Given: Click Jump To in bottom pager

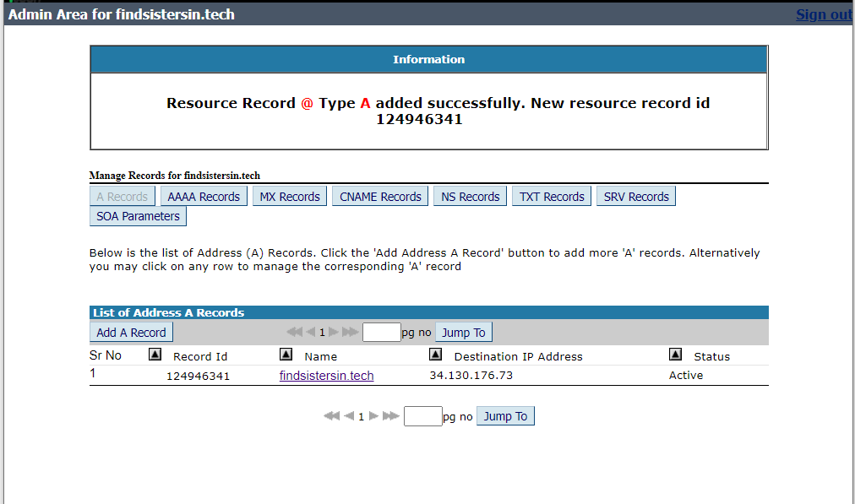Looking at the screenshot, I should click(x=505, y=416).
